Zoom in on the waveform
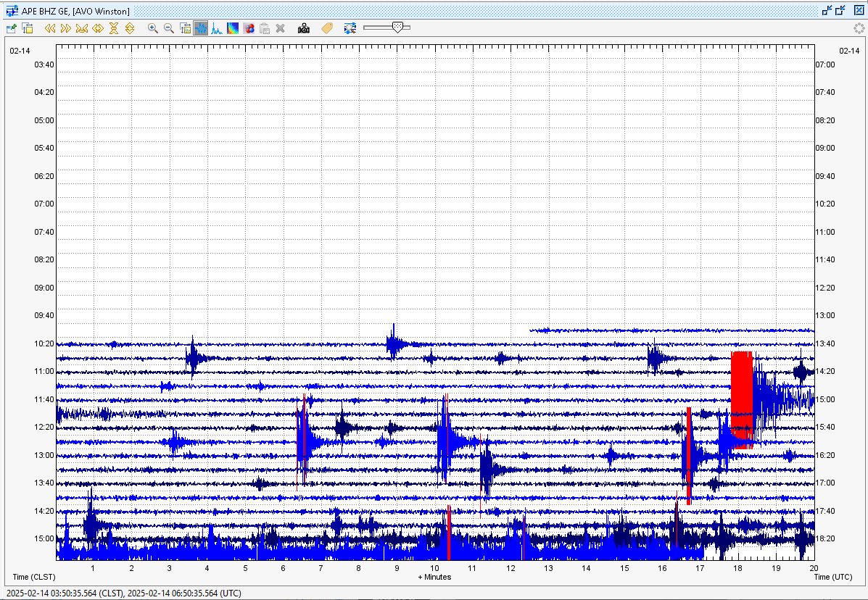Viewport: 868px width, 600px height. click(152, 28)
